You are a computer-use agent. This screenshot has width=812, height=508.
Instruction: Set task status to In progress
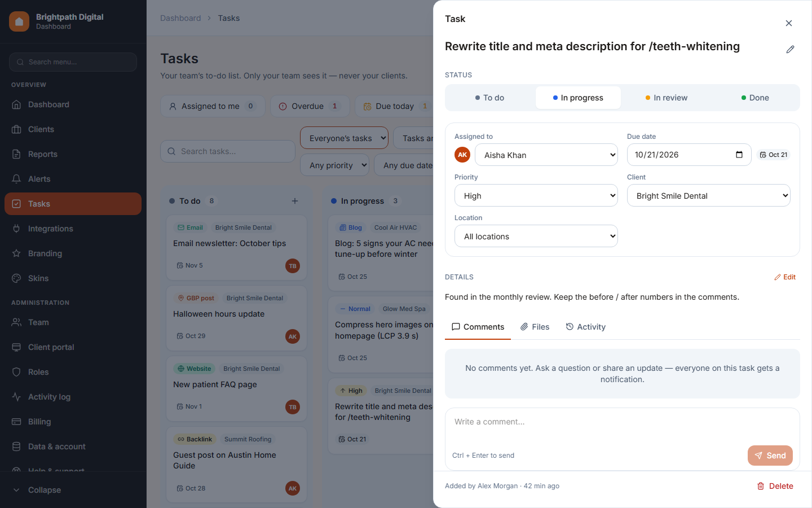(x=578, y=98)
